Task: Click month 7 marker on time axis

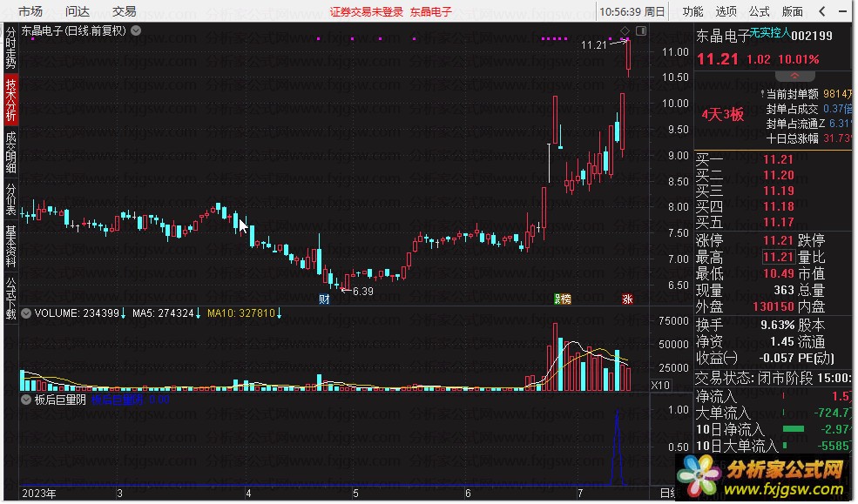Action: tap(580, 494)
